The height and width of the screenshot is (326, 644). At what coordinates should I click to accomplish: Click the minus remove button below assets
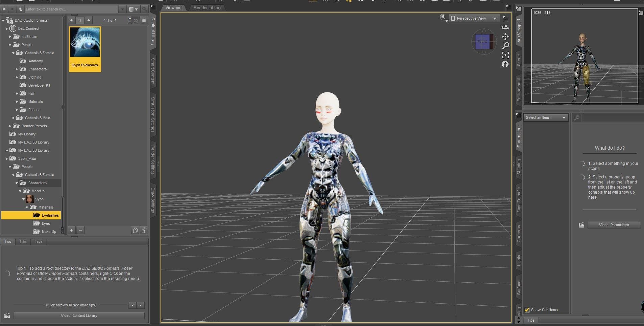pyautogui.click(x=80, y=230)
